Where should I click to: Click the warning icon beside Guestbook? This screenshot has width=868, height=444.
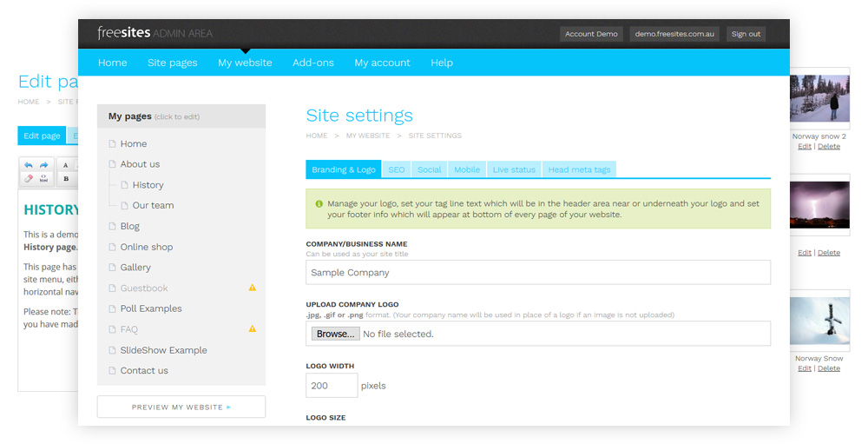253,288
